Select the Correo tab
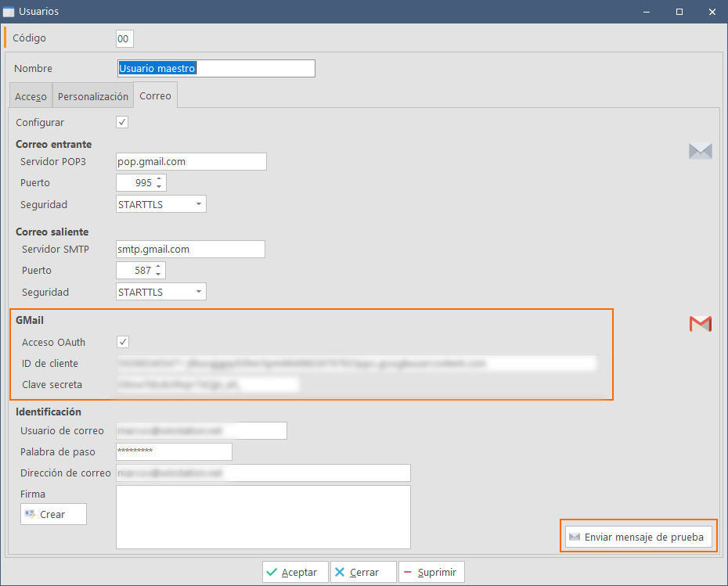This screenshot has height=586, width=728. click(156, 95)
